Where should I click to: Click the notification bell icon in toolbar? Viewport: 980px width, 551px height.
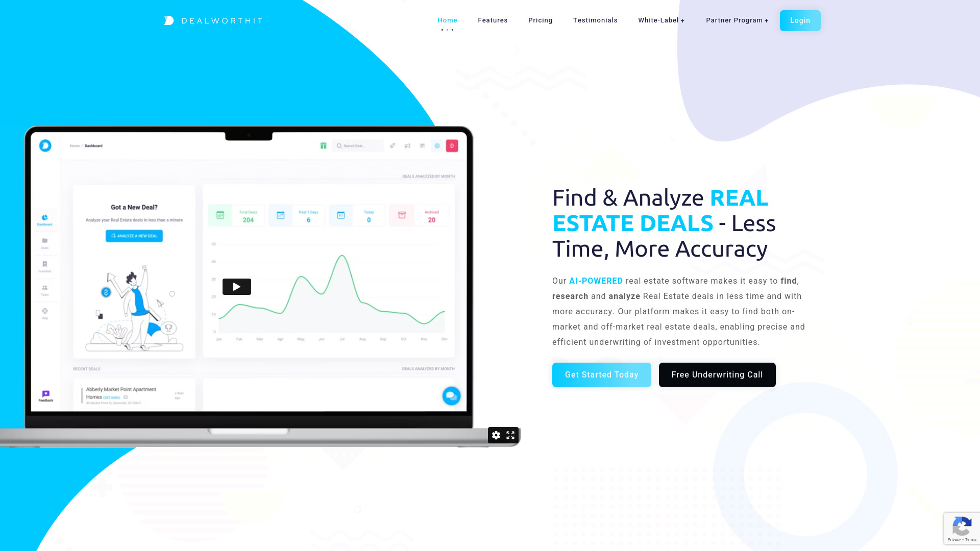pyautogui.click(x=407, y=145)
